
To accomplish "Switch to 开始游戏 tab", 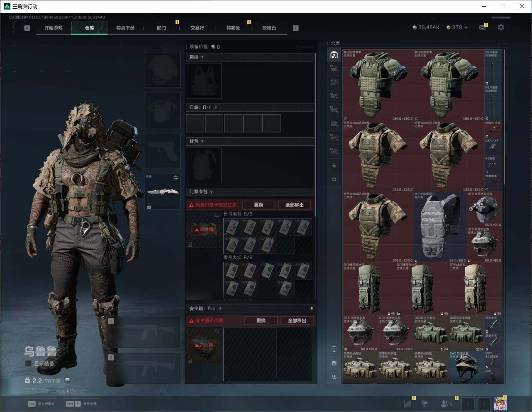I will pos(54,28).
